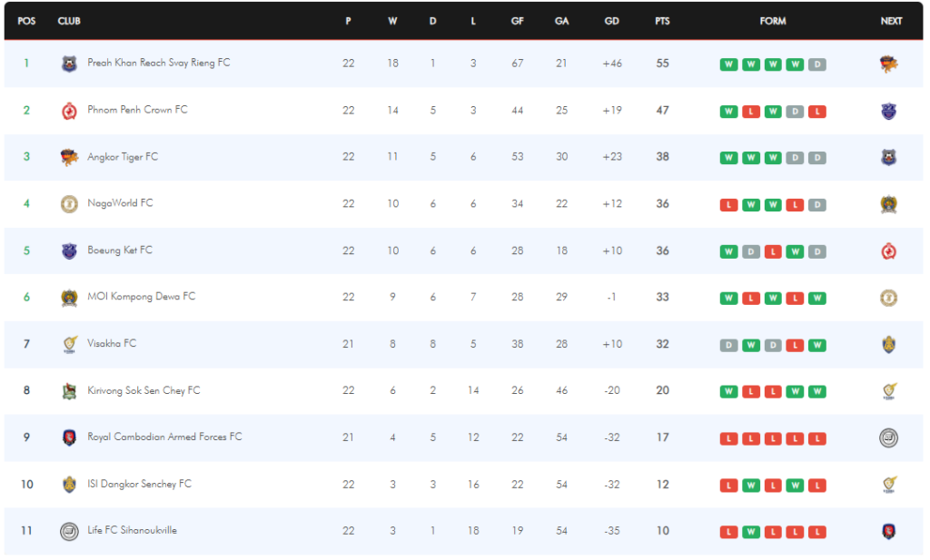Sort table by GD column header
The height and width of the screenshot is (560, 930).
point(612,21)
